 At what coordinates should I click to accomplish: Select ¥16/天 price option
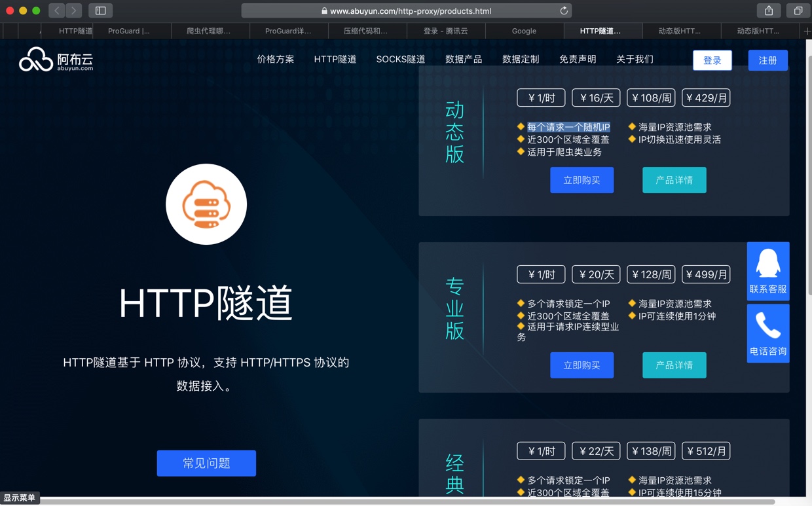tap(596, 98)
